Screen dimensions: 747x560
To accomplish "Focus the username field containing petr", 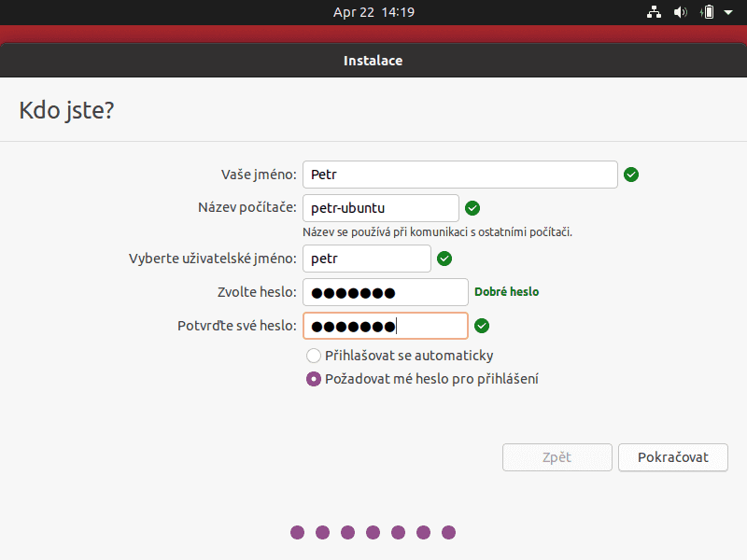I will [367, 259].
